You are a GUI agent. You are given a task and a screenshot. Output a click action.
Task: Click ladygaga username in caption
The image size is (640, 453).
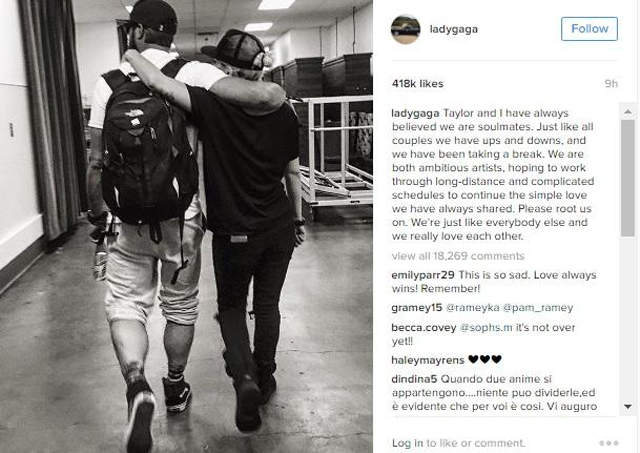[x=415, y=113]
